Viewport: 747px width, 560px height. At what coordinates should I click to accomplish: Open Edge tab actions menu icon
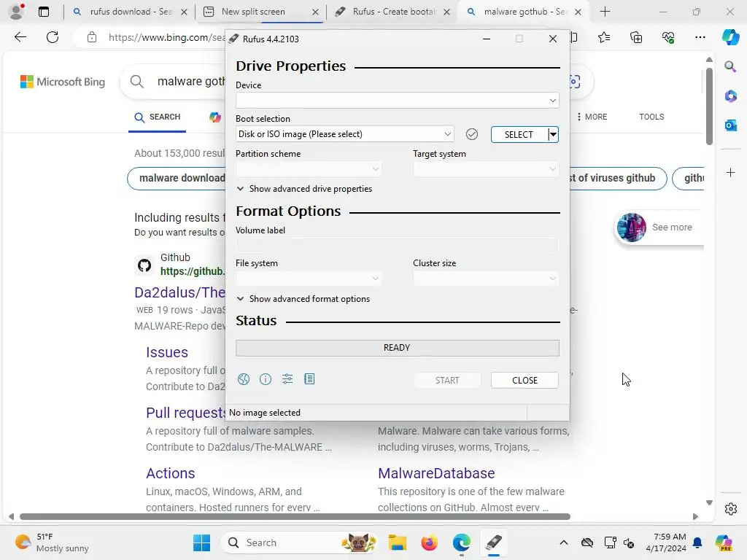point(43,12)
